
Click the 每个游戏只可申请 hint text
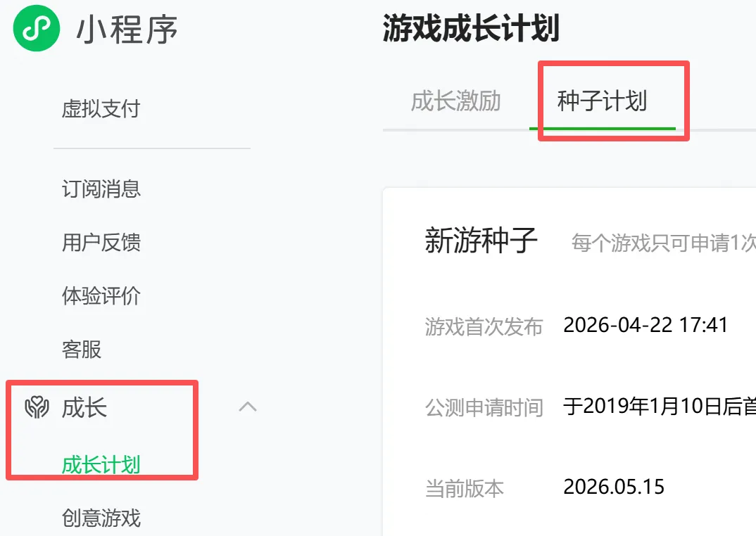[x=663, y=243]
